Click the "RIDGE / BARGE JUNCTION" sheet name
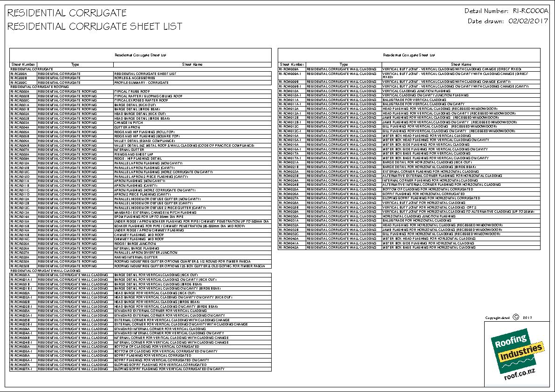This screenshot has height=392, width=555. coord(135,243)
